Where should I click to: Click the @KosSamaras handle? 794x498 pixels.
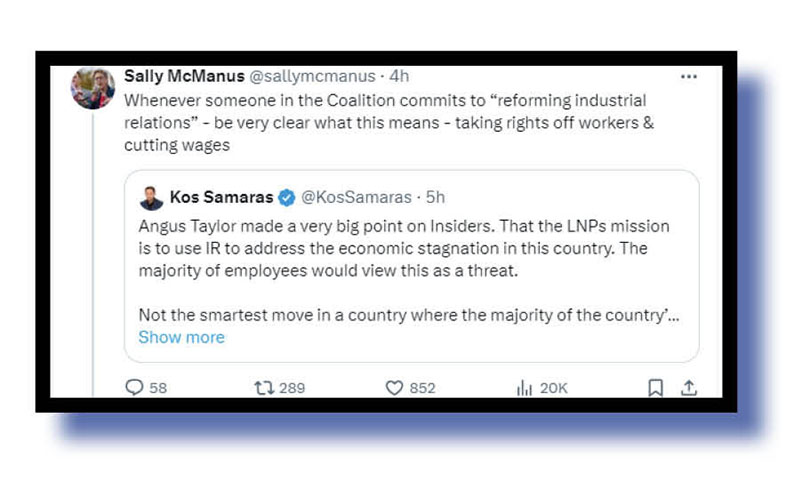357,196
